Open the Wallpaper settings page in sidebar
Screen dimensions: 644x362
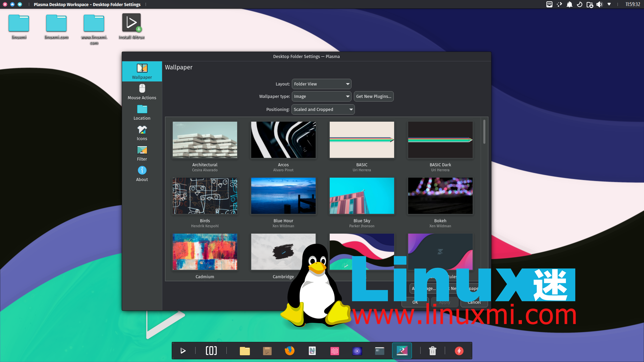pos(142,71)
